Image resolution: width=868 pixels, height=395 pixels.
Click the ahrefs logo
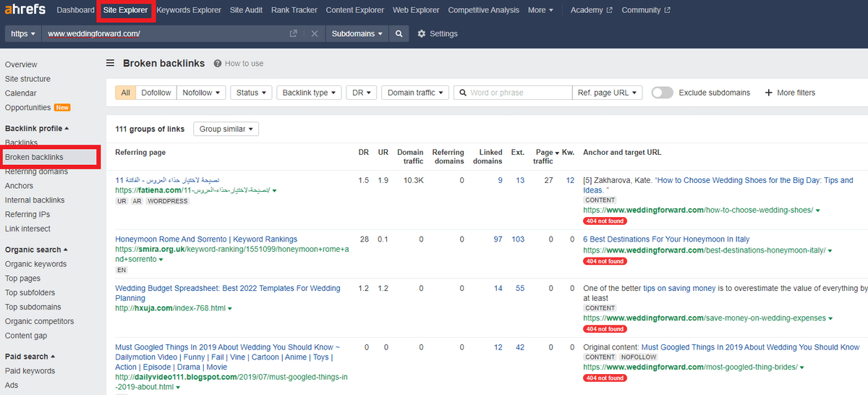point(24,10)
